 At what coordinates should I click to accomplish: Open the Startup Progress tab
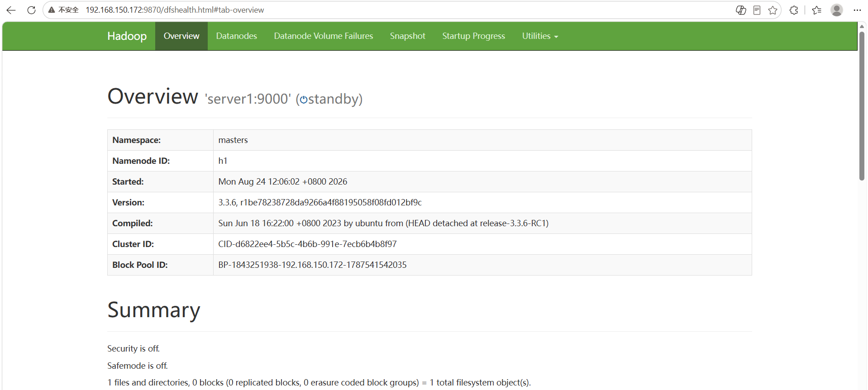[x=473, y=36]
